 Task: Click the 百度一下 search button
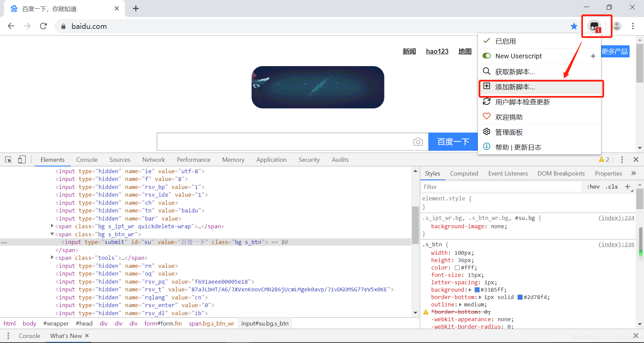(x=453, y=142)
